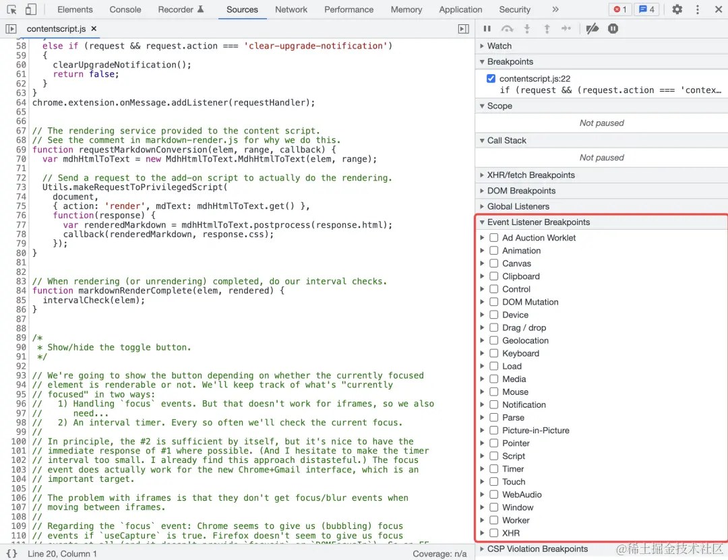
Task: Pretty print the source with braces icon
Action: [x=11, y=553]
